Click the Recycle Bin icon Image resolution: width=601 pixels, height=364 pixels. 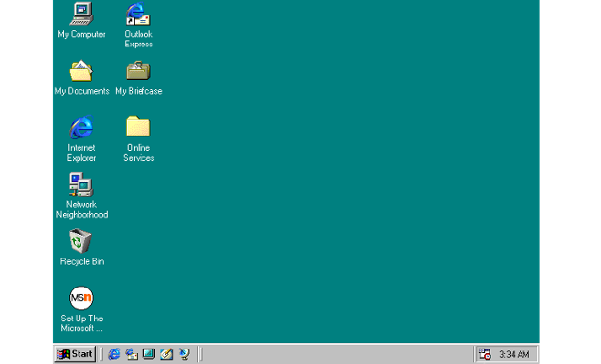[x=80, y=241]
